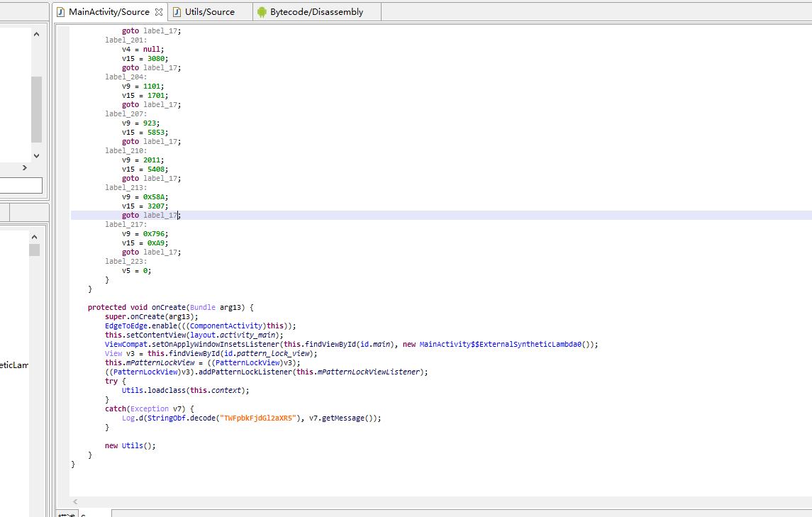This screenshot has width=812, height=517.
Task: Click Utils in the Utils.loadclass call
Action: (133, 391)
